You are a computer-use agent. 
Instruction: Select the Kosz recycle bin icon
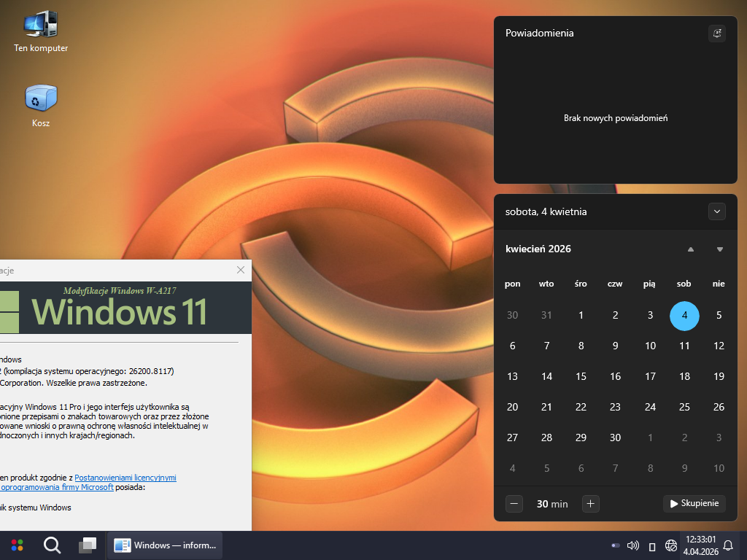[x=41, y=98]
